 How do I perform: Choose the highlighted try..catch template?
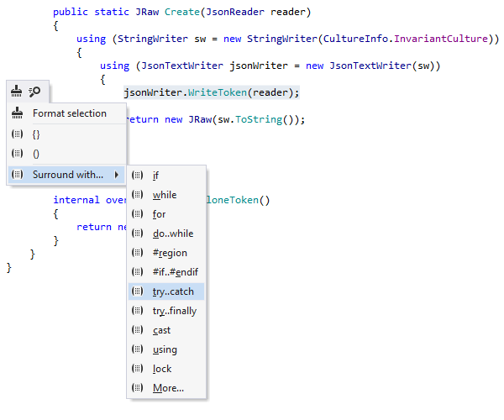tap(172, 291)
